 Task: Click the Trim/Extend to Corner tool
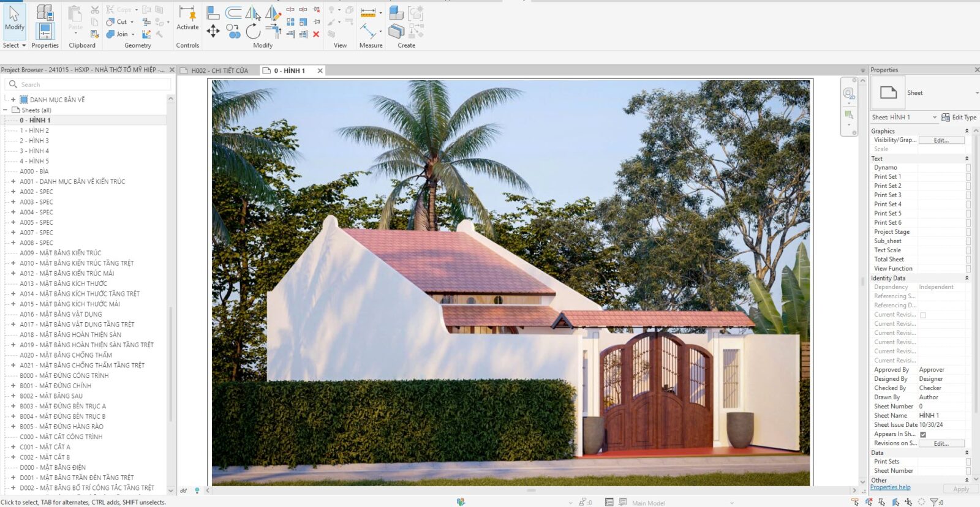273,31
